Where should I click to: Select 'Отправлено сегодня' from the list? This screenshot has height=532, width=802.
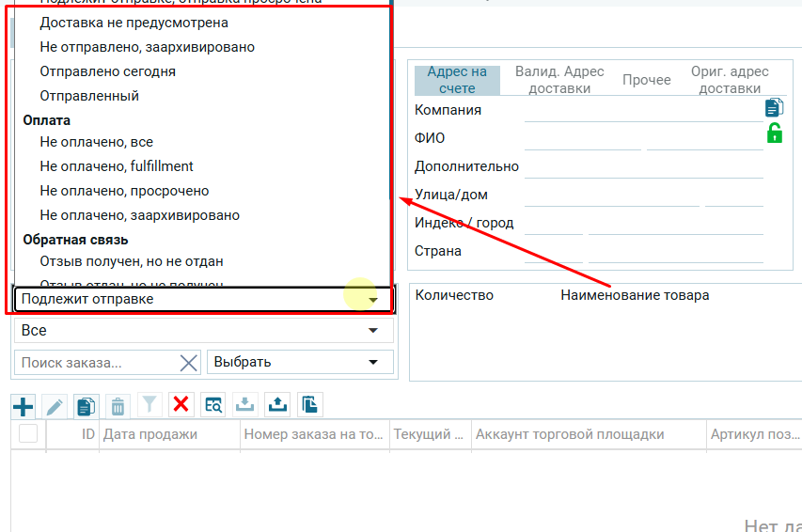107,71
